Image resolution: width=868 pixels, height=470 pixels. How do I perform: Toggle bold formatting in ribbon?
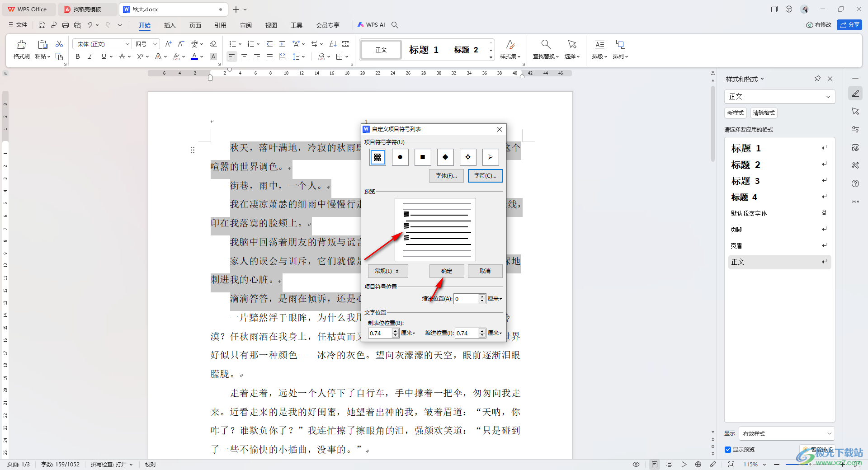(x=78, y=56)
